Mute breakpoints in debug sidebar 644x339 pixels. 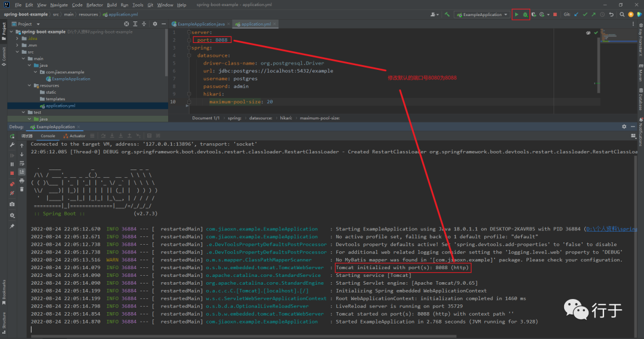tap(12, 193)
